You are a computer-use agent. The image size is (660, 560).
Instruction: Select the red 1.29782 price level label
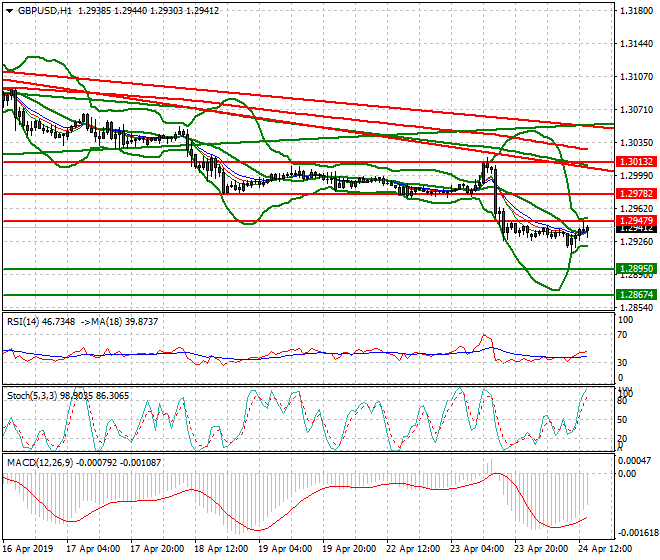[636, 194]
